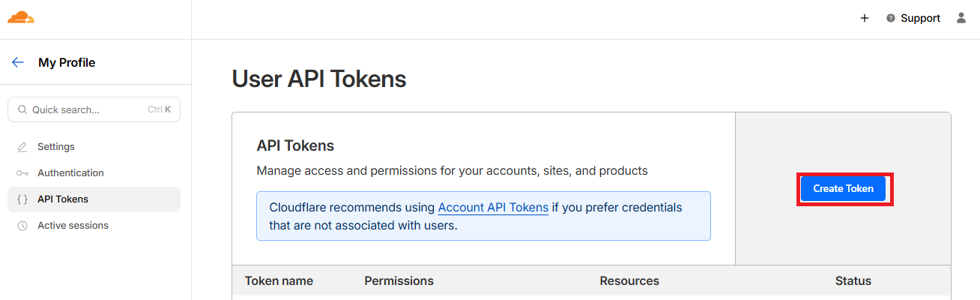The image size is (980, 300).
Task: Open the Support menu
Action: pyautogui.click(x=913, y=18)
